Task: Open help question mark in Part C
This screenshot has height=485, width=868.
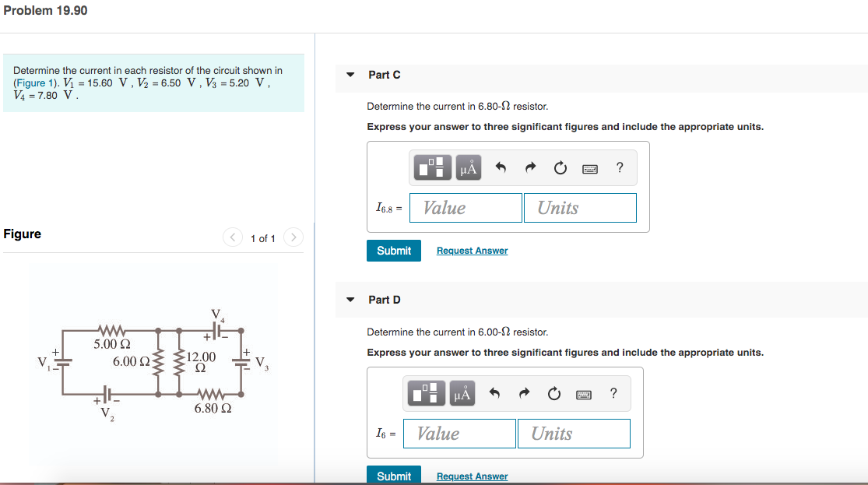Action: coord(620,167)
